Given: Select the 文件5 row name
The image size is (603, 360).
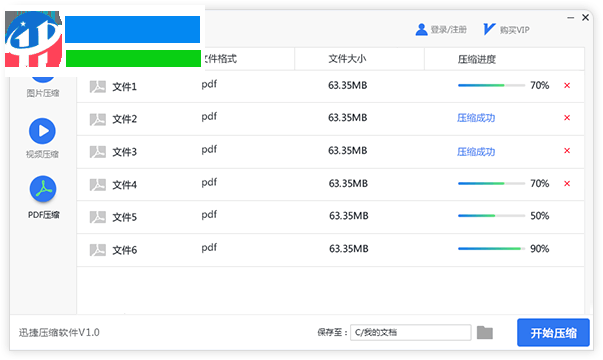Looking at the screenshot, I should point(124,217).
